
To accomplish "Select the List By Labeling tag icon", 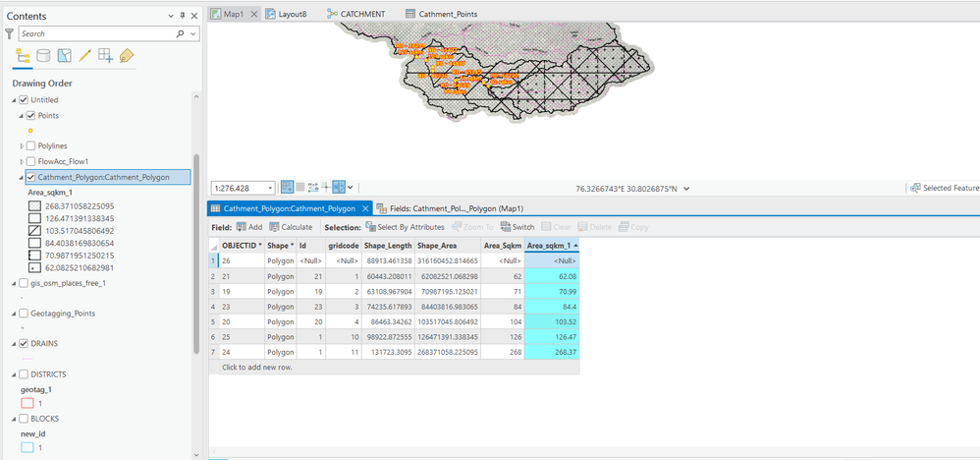I will 126,56.
